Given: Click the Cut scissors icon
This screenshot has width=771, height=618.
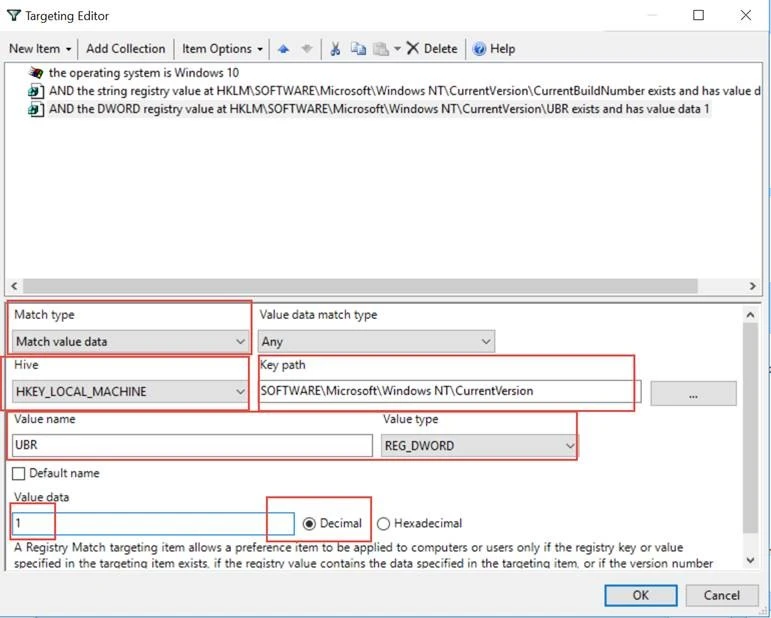Looking at the screenshot, I should pos(336,49).
